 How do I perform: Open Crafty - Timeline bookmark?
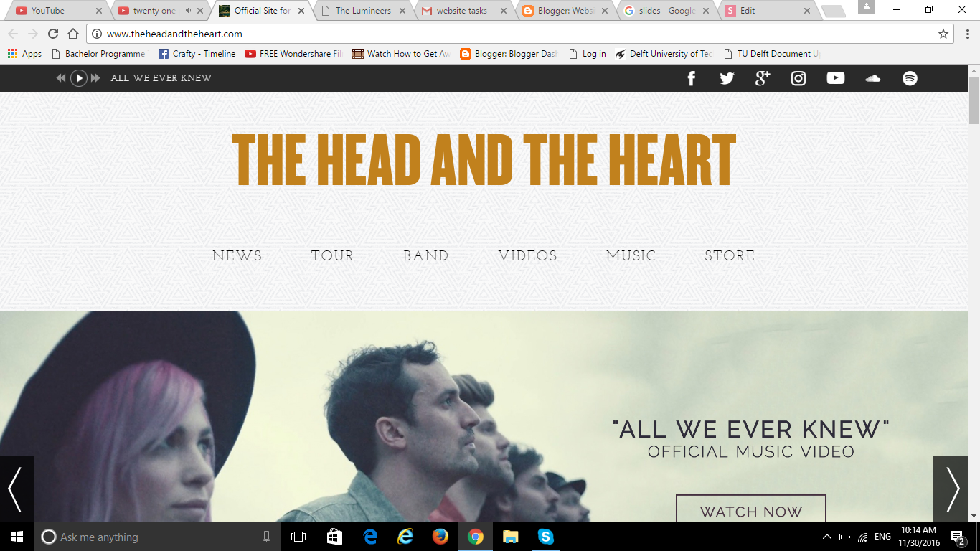(x=197, y=54)
